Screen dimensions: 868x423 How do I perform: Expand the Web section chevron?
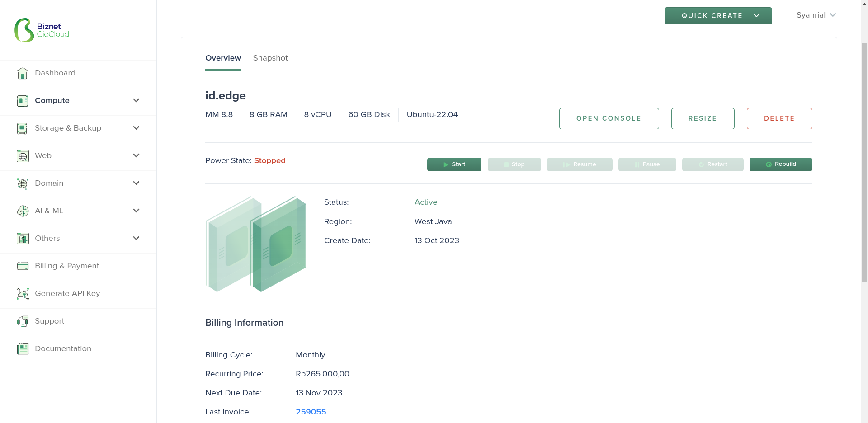[x=136, y=155]
